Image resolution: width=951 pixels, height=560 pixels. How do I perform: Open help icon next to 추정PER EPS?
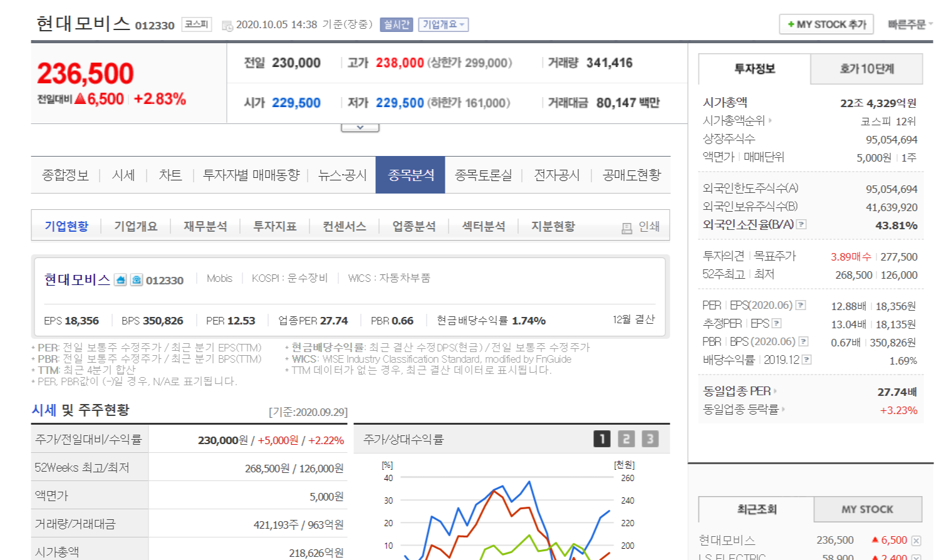777,323
